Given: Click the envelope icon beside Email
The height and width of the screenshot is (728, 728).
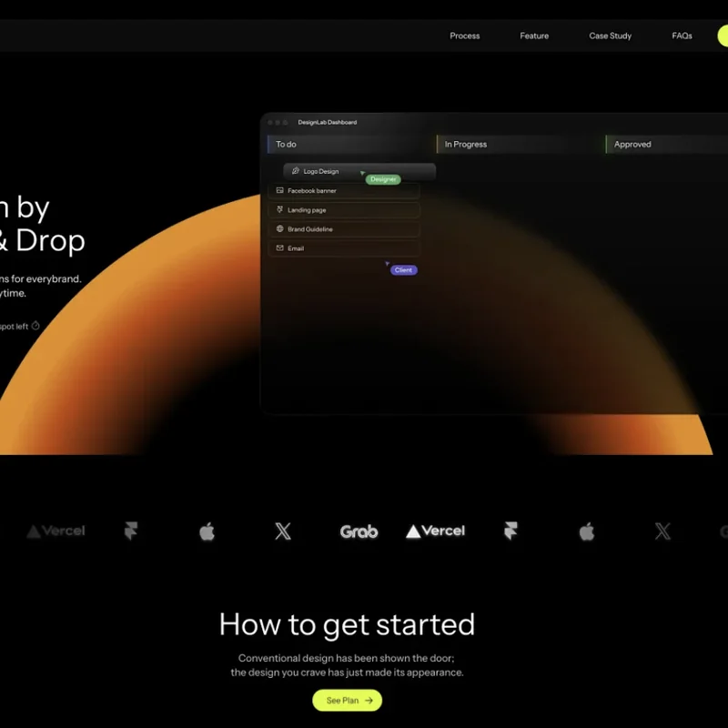Looking at the screenshot, I should [x=280, y=248].
